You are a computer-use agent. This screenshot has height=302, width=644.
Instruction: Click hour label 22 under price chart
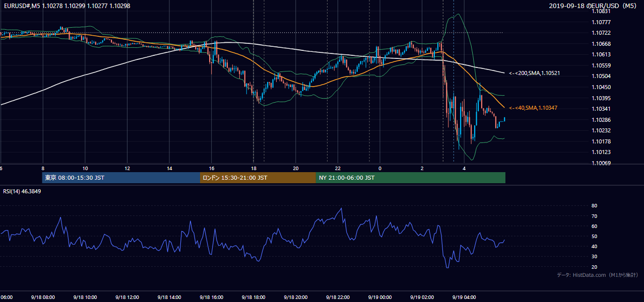(x=338, y=168)
